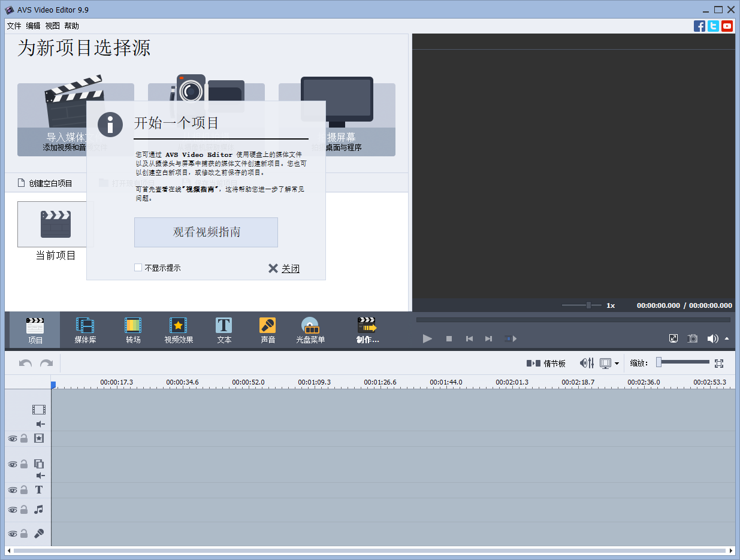Select the 项目 tab
740x560 pixels.
[x=35, y=330]
